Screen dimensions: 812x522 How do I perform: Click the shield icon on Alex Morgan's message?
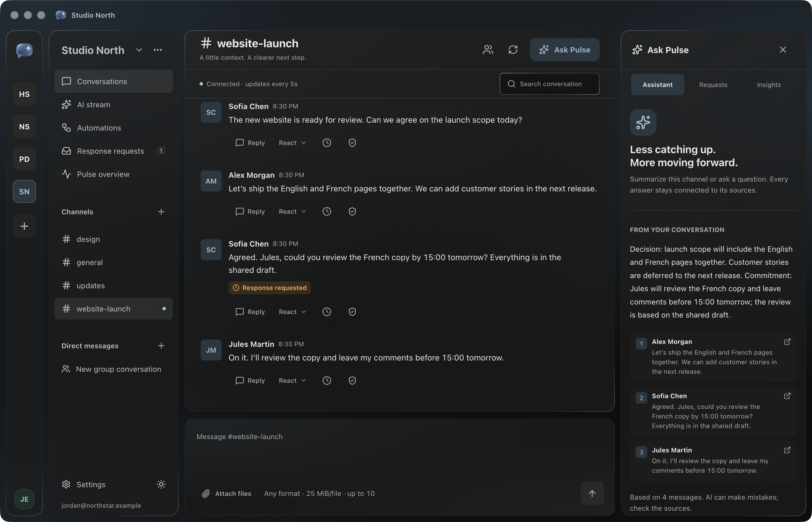coord(352,211)
